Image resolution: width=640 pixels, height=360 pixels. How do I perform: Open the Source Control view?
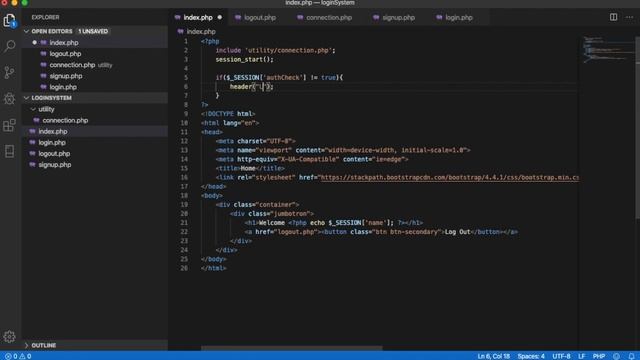coord(9,72)
